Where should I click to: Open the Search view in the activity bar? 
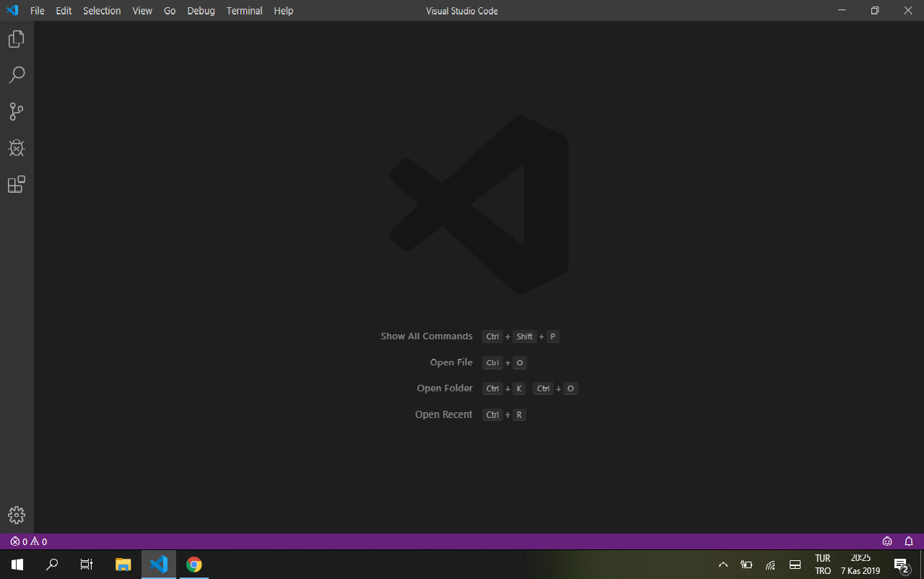tap(17, 75)
